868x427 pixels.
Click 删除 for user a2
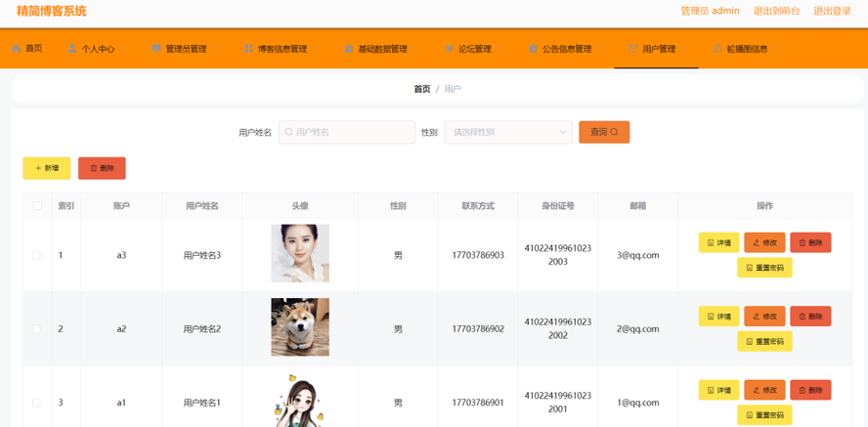(810, 317)
